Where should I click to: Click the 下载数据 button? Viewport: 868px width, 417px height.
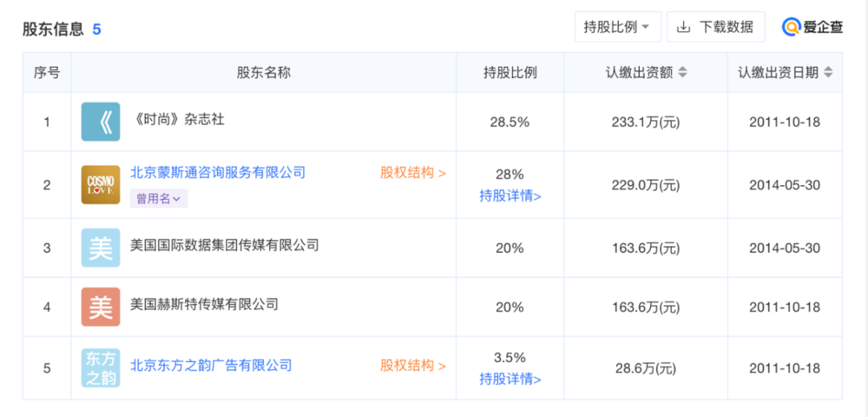[716, 27]
